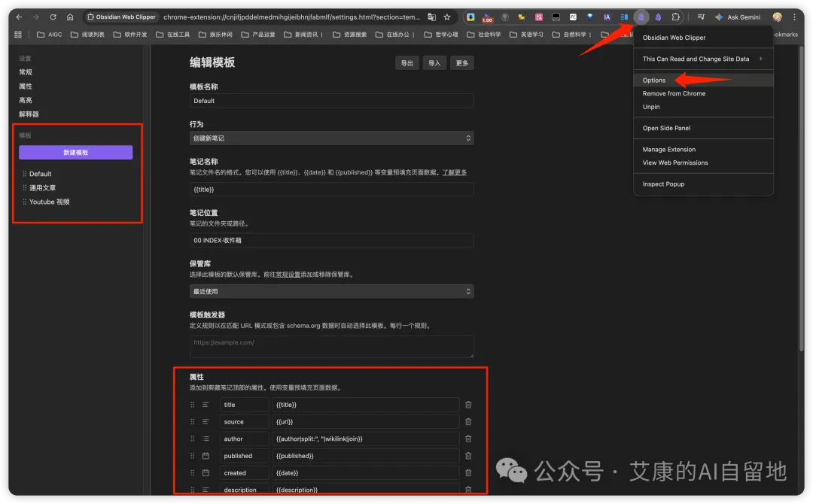Screen dimensions: 813x504
Task: Click the list type icon for author
Action: click(206, 439)
